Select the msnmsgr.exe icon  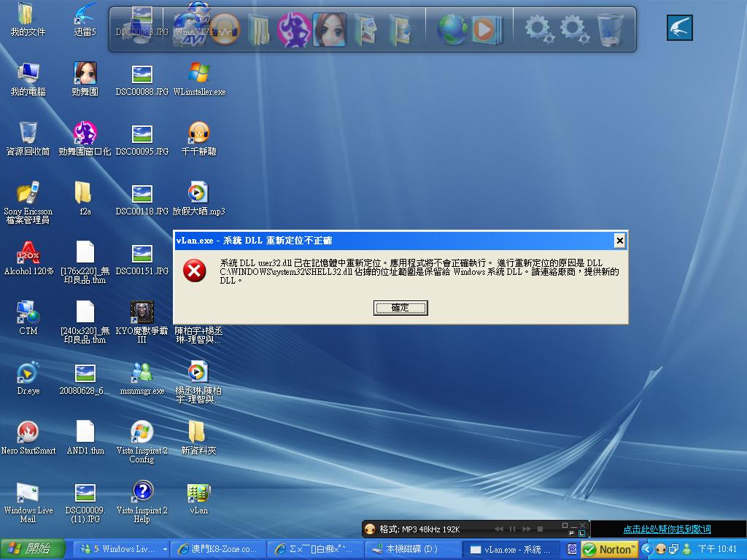[142, 378]
